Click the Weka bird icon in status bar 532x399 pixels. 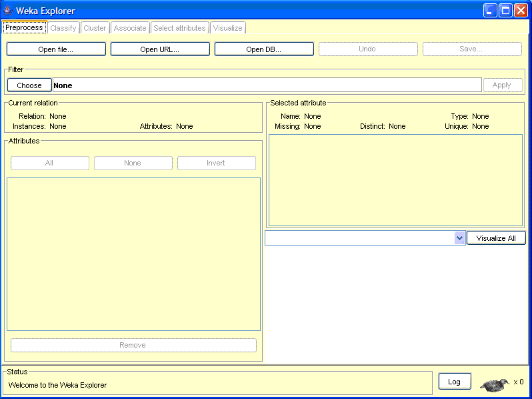coord(494,384)
